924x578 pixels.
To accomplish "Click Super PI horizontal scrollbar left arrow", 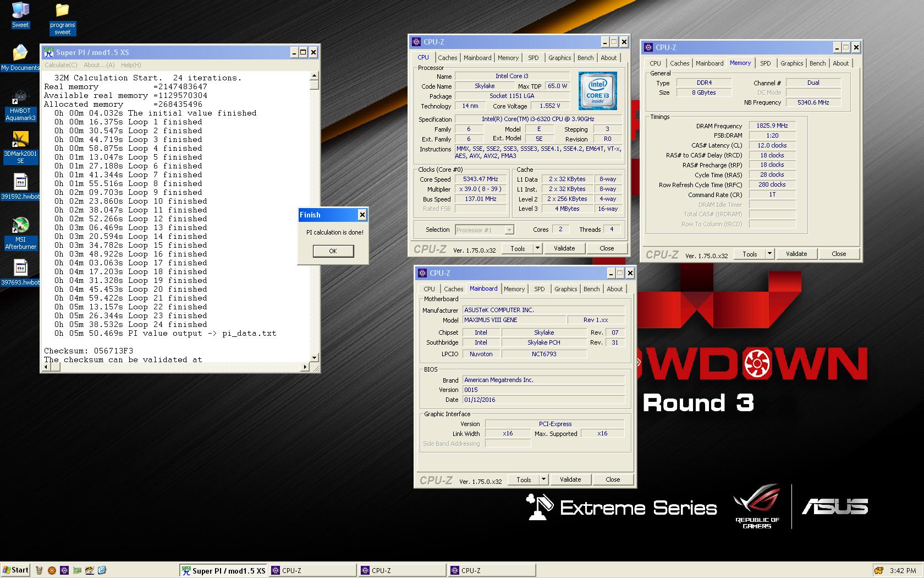I will tap(47, 367).
